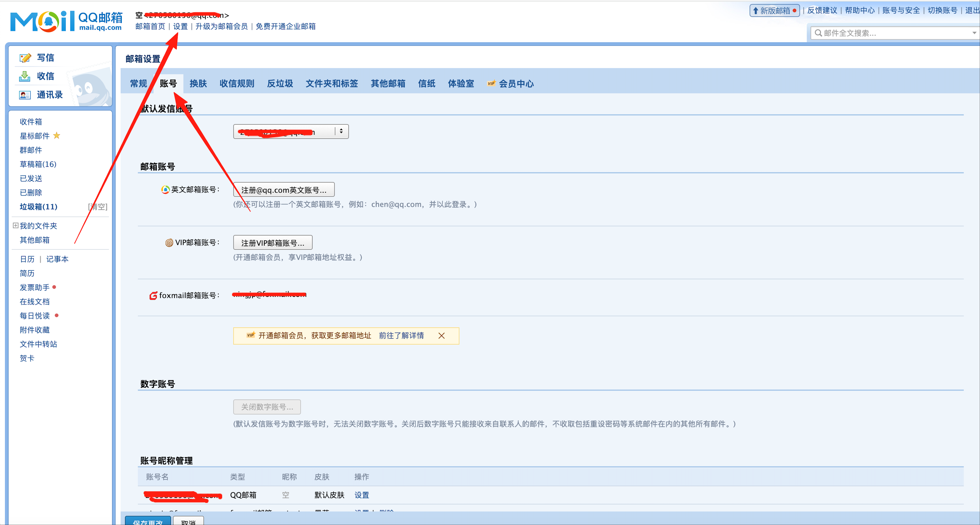Click 升级为邮箱会员 link

(x=221, y=26)
